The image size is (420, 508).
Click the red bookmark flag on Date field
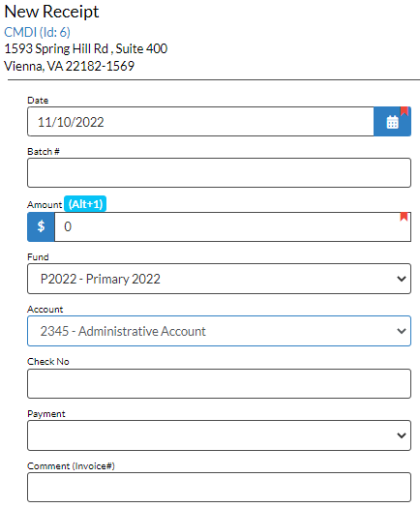(404, 111)
